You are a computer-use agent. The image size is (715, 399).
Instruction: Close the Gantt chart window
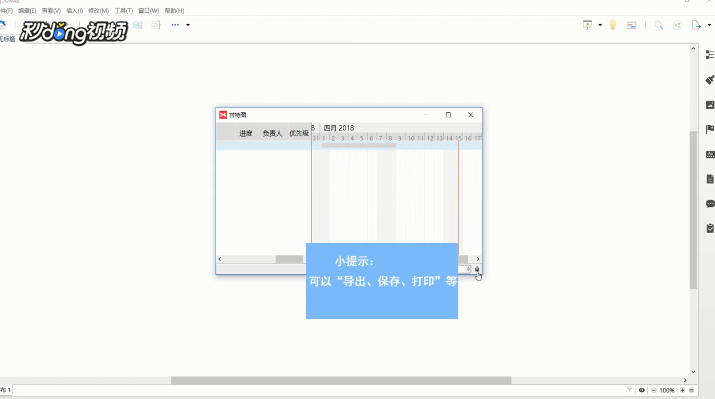click(x=471, y=115)
